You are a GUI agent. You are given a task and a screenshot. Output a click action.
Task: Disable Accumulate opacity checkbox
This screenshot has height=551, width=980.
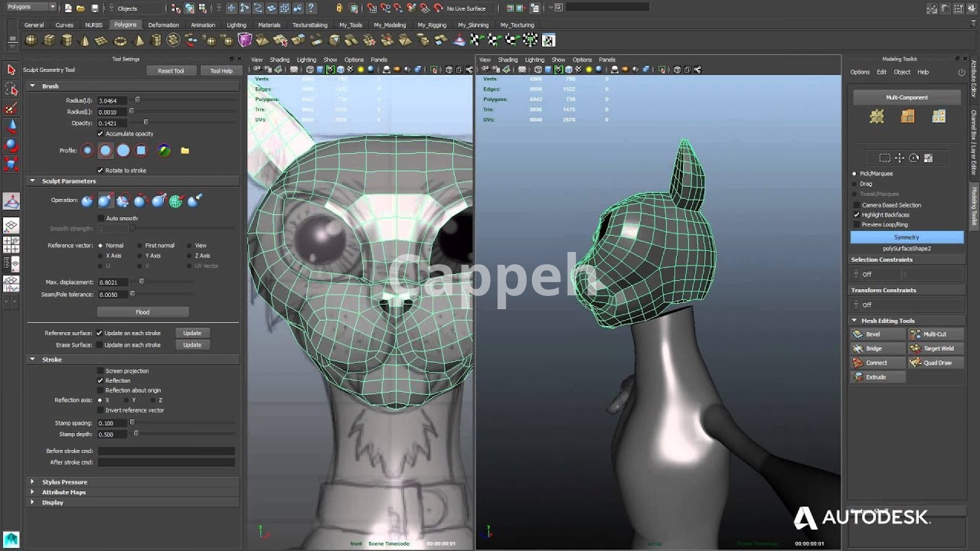(x=101, y=134)
